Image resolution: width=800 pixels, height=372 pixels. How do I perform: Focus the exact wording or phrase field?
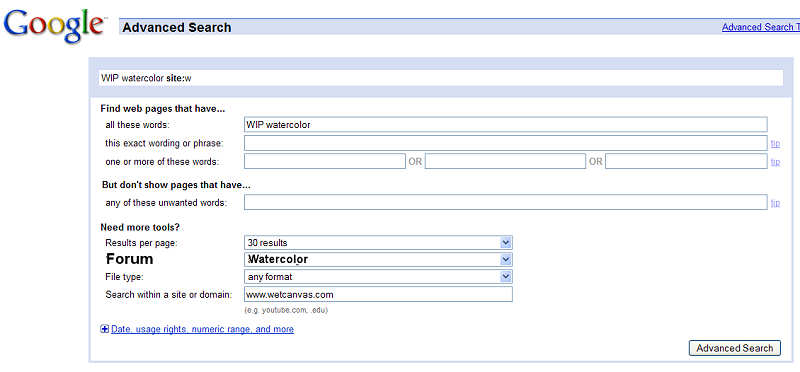(x=506, y=143)
